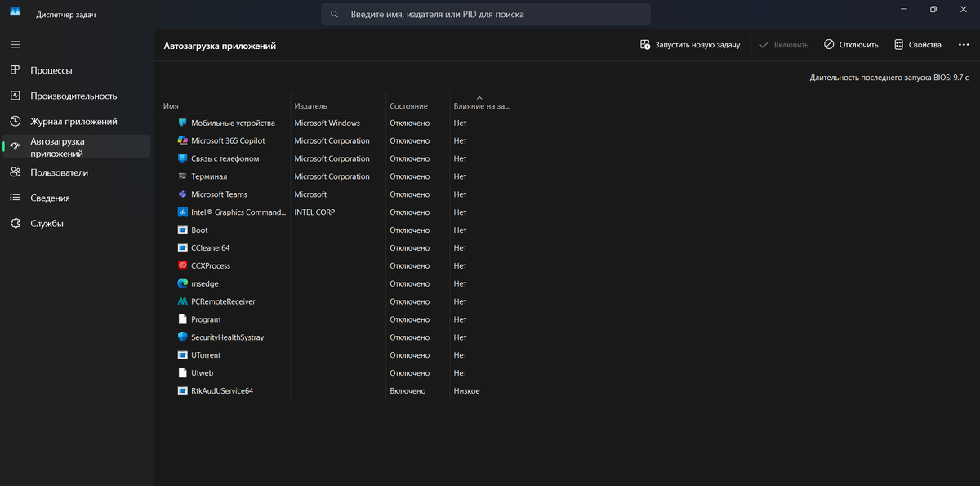Select Автозагрузка приложений in sidebar
The width and height of the screenshot is (980, 486).
pyautogui.click(x=76, y=147)
